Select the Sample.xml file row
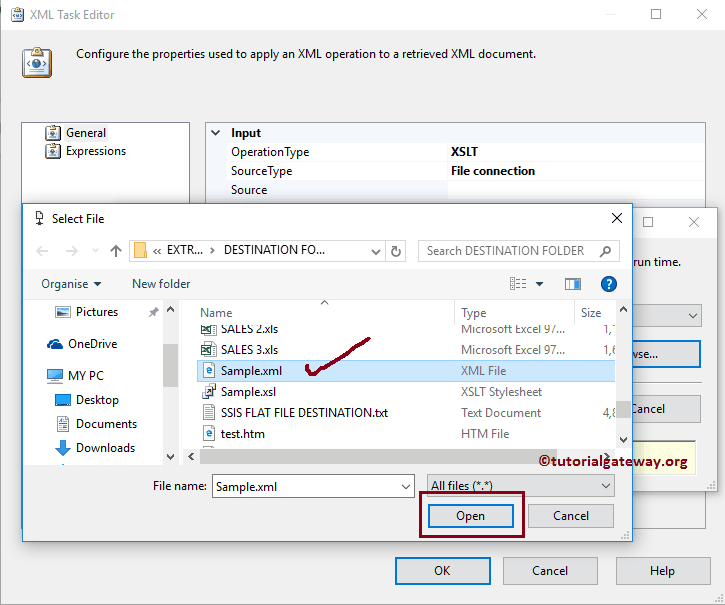The height and width of the screenshot is (605, 725). [406, 371]
